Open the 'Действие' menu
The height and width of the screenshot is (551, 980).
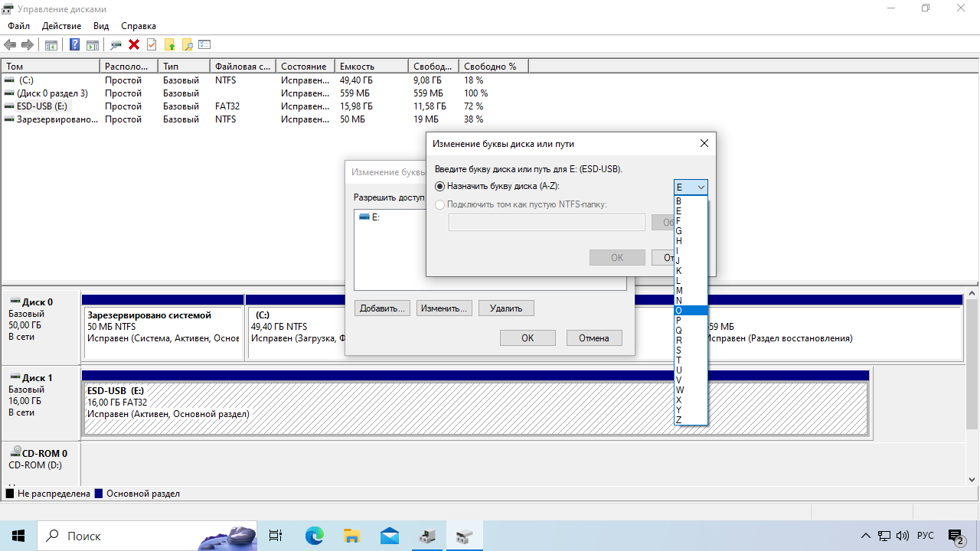61,26
